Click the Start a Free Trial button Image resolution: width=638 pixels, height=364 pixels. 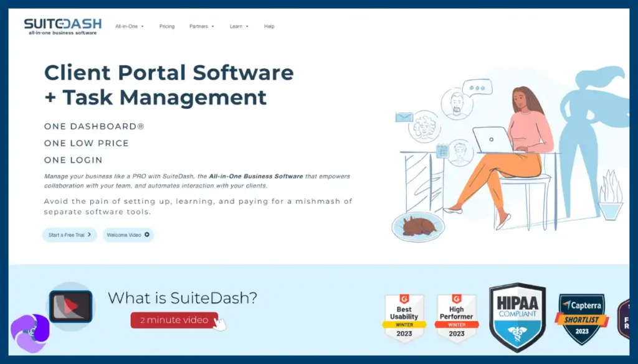pos(69,235)
